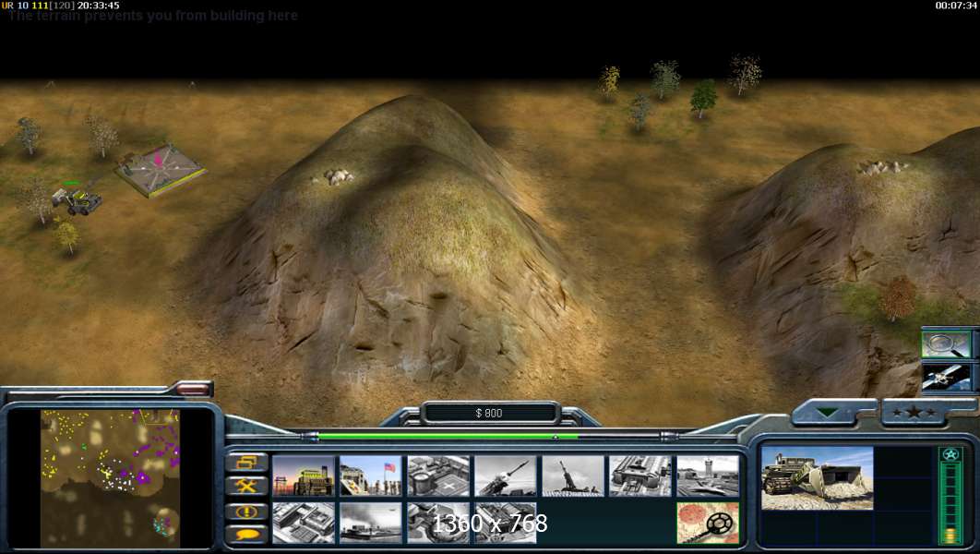This screenshot has height=554, width=980.
Task: Open the communicator speech bubble button
Action: [247, 535]
